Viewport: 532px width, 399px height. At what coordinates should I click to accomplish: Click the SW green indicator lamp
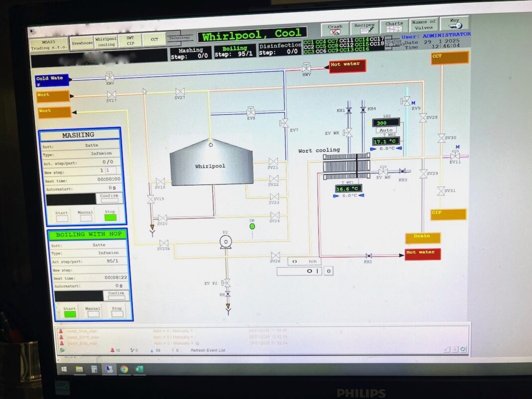pos(252,226)
